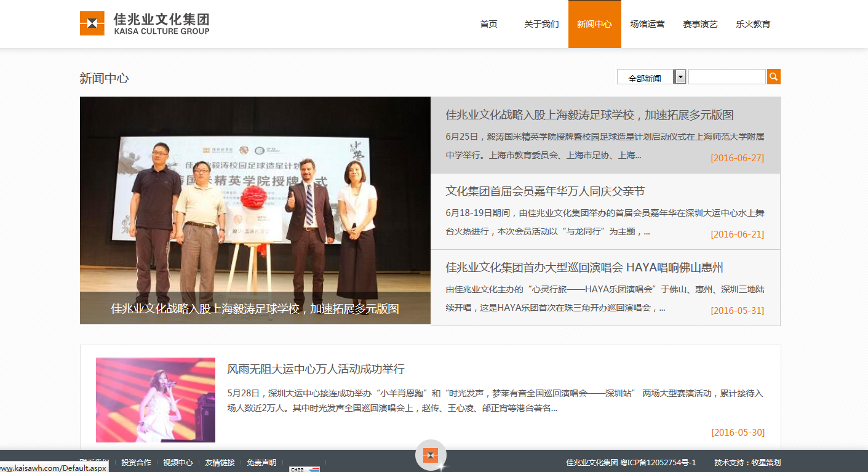Click the date [2016-06-27]
Screen dimensions: 868x472
coord(737,158)
